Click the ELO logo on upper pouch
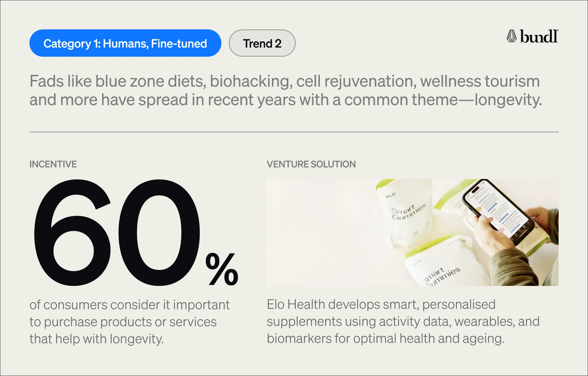The image size is (588, 376). pos(391,195)
